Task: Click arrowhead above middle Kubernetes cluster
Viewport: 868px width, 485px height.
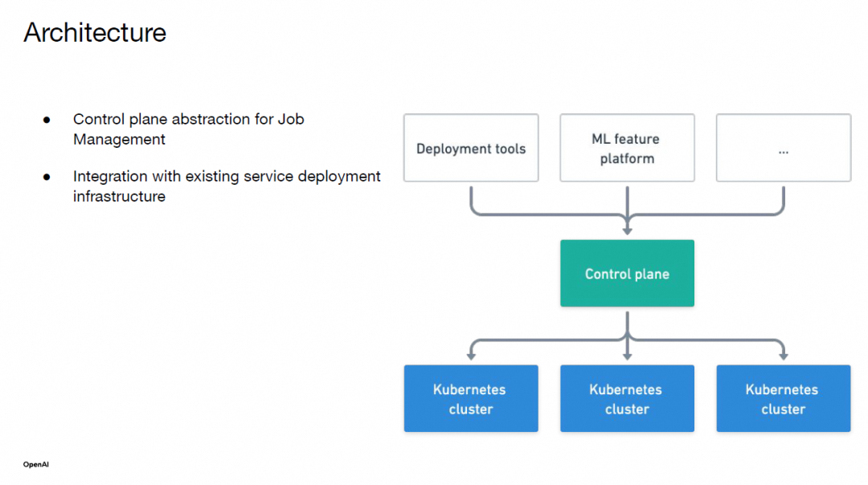Action: [x=627, y=356]
